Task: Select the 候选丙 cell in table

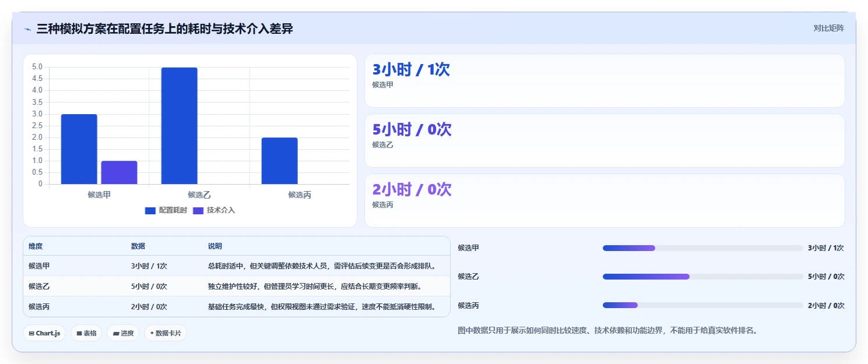Action: click(x=39, y=307)
